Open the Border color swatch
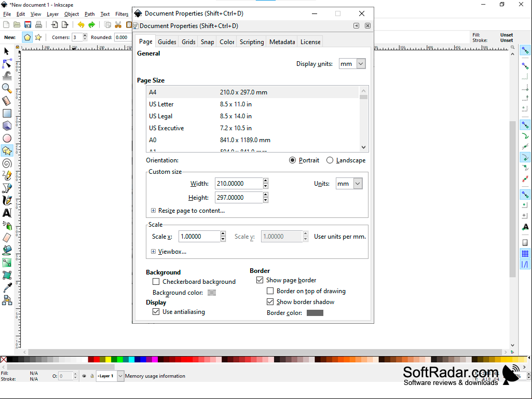The width and height of the screenshot is (532, 399). click(315, 313)
